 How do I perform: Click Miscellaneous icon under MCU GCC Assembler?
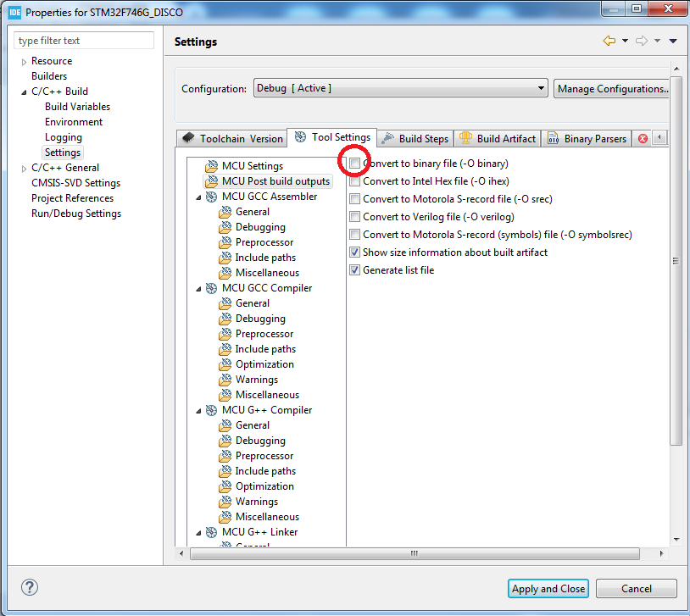225,273
